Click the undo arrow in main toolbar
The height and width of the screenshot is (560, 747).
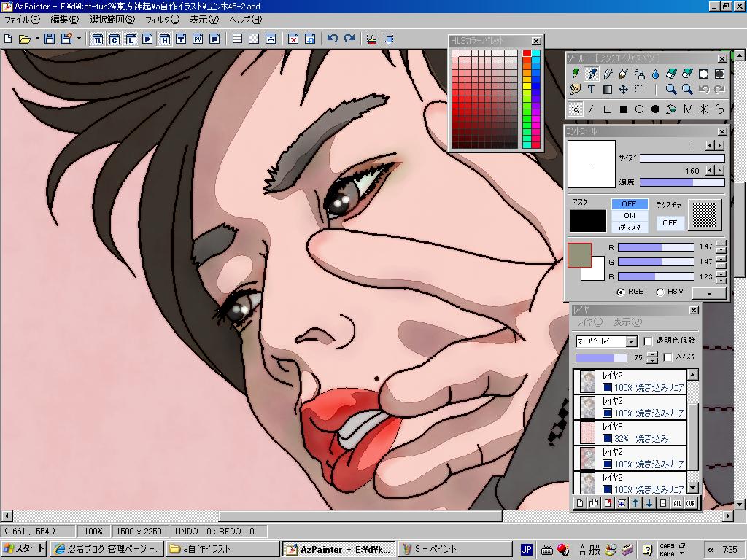[333, 39]
